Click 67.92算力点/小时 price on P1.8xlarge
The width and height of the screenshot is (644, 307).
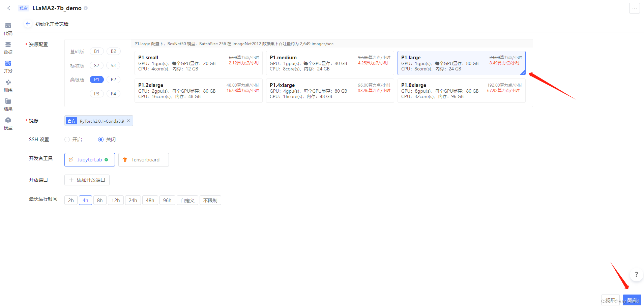(x=503, y=91)
